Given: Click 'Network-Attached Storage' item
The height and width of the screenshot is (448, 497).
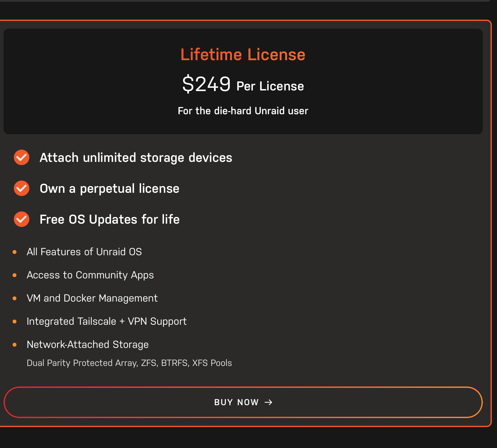Looking at the screenshot, I should [x=88, y=345].
